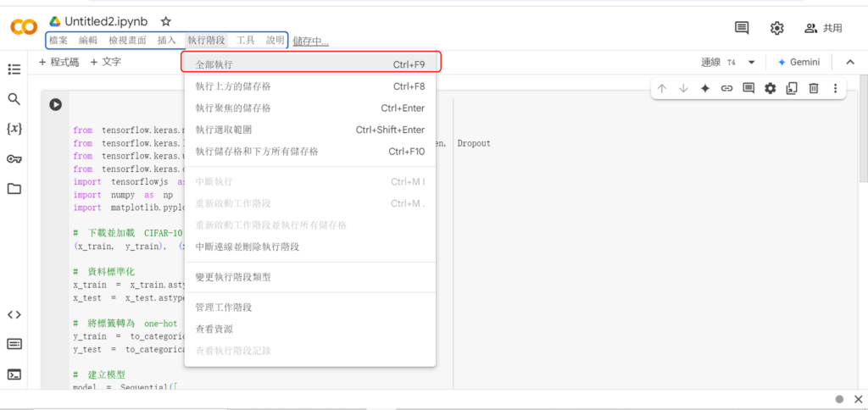Open more cell actions three-dot menu
The image size is (868, 410).
tap(835, 88)
